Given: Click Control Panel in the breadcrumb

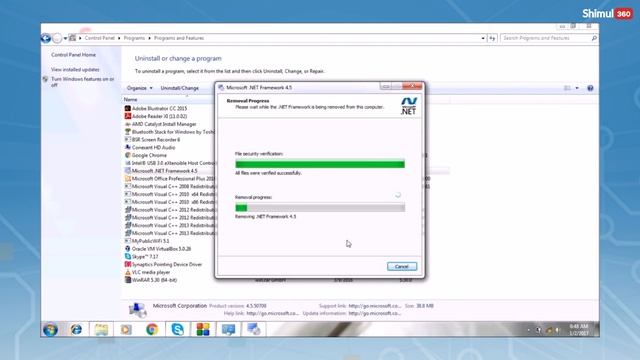Looking at the screenshot, I should [100, 38].
